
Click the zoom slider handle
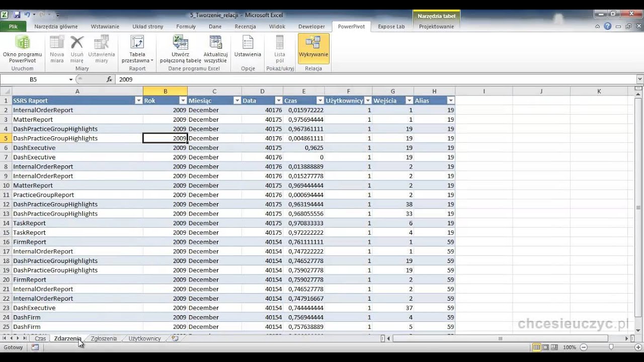611,347
